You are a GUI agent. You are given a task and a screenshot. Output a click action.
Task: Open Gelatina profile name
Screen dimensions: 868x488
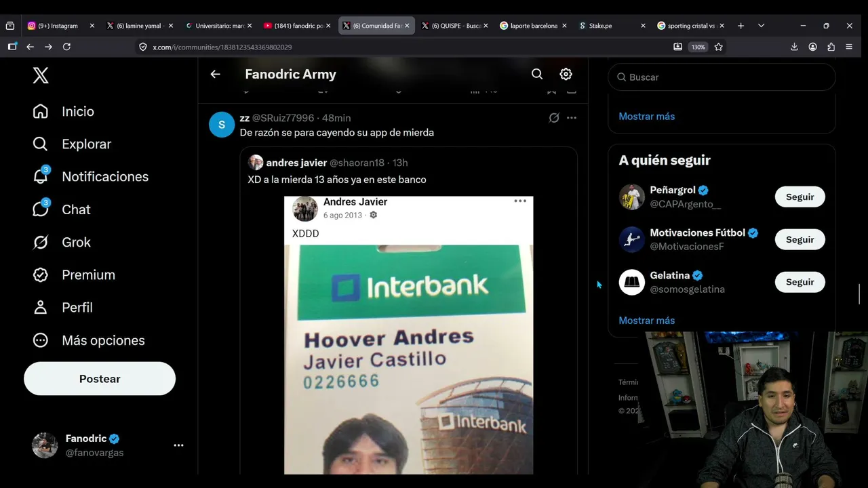click(x=670, y=275)
